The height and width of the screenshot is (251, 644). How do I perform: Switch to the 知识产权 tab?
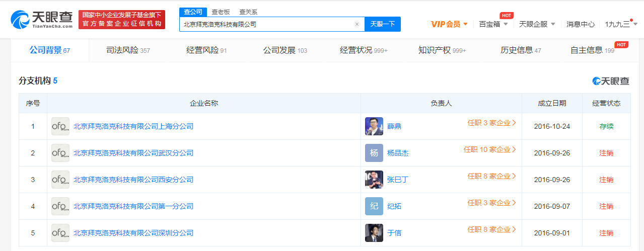tap(442, 50)
